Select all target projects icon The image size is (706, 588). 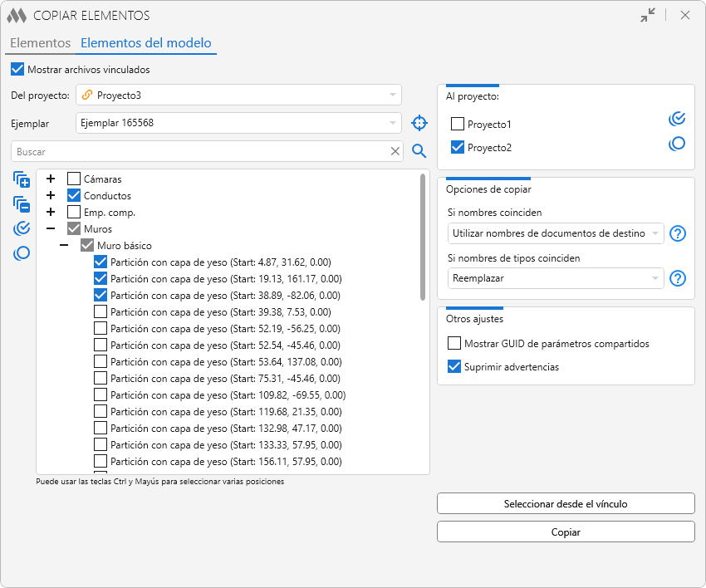pyautogui.click(x=677, y=119)
